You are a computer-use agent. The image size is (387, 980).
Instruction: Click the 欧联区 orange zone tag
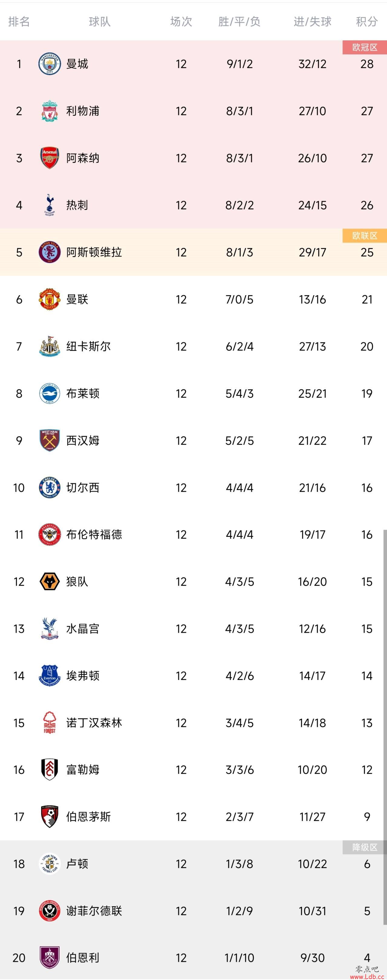(365, 236)
